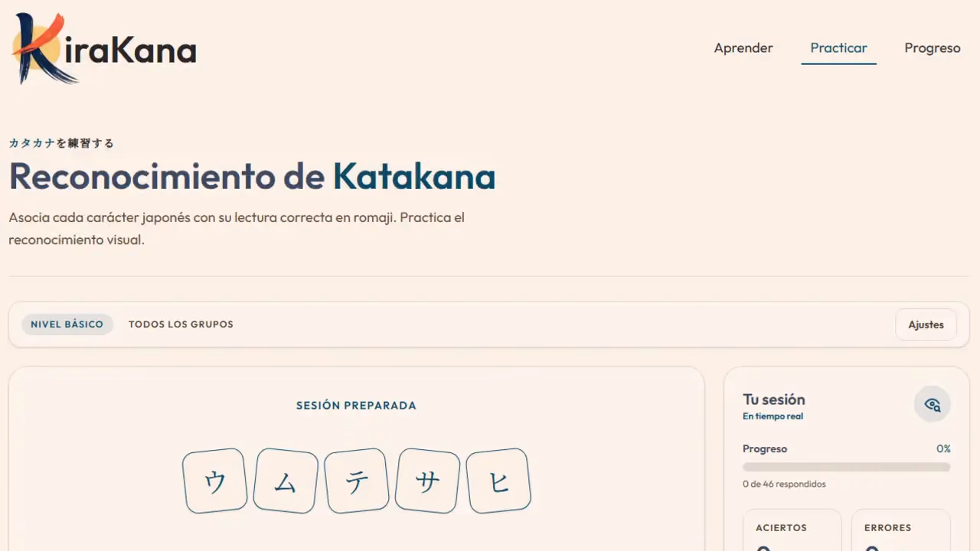Select the Nivel Básico chip
The width and height of the screenshot is (980, 551).
coord(67,324)
